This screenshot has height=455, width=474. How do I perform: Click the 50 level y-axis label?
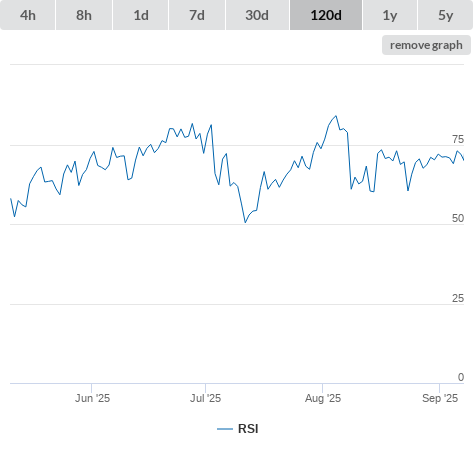click(x=458, y=218)
